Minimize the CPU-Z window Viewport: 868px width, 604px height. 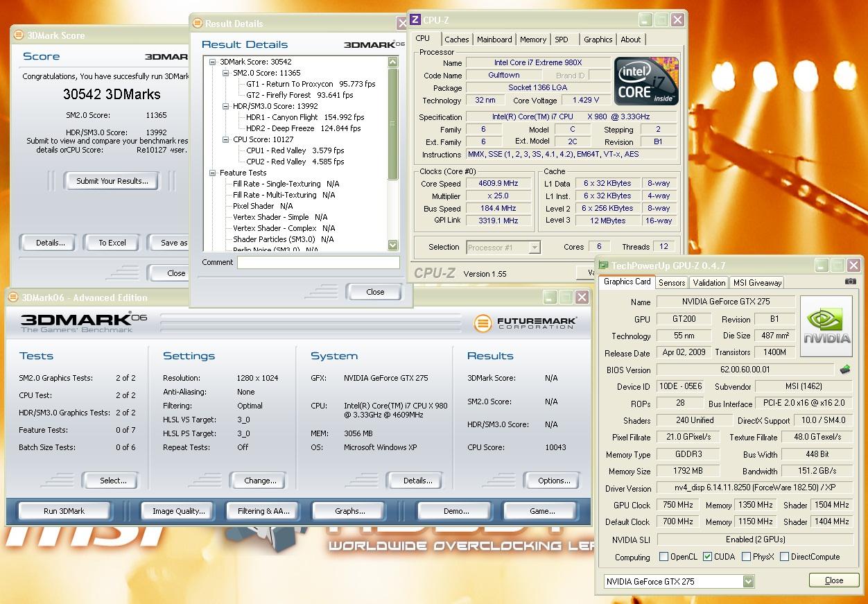[x=645, y=20]
